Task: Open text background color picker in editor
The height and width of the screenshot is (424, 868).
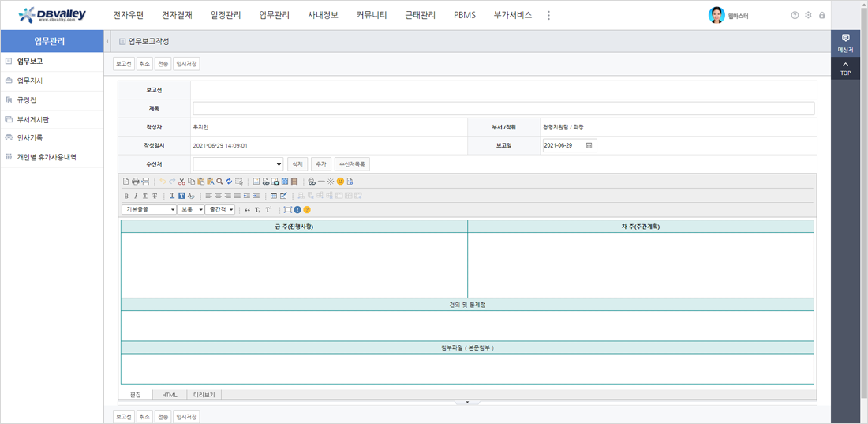Action: [181, 196]
